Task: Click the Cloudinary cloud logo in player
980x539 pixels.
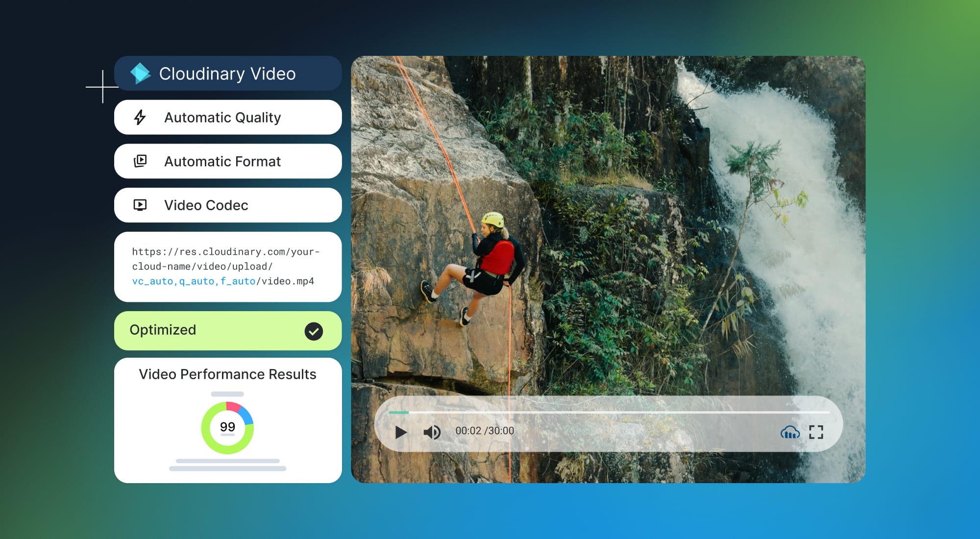Action: (790, 432)
